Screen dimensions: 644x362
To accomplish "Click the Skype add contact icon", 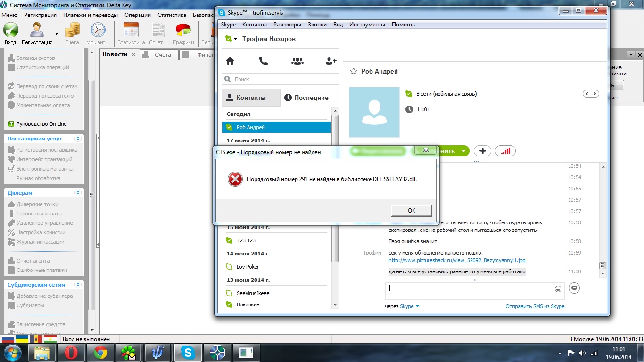I will point(331,61).
